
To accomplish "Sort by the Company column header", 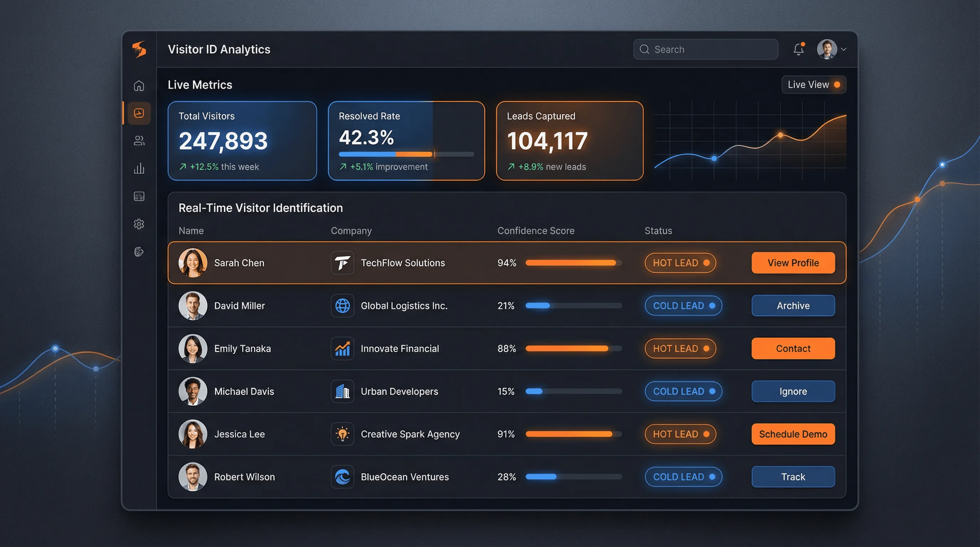I will tap(351, 230).
